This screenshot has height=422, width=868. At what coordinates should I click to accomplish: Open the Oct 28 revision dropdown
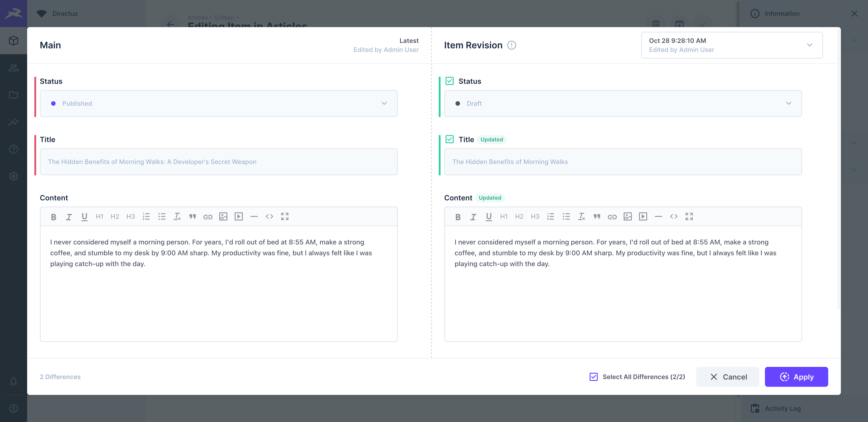[x=731, y=45]
